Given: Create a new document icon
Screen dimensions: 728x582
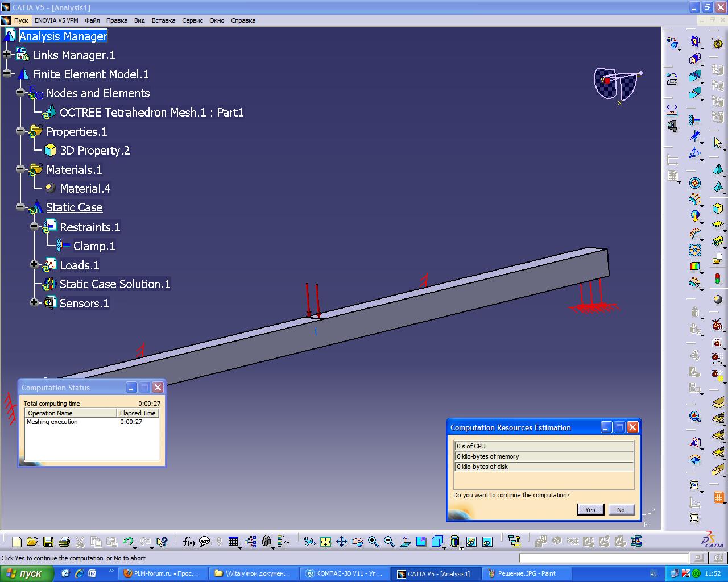Looking at the screenshot, I should pos(16,542).
